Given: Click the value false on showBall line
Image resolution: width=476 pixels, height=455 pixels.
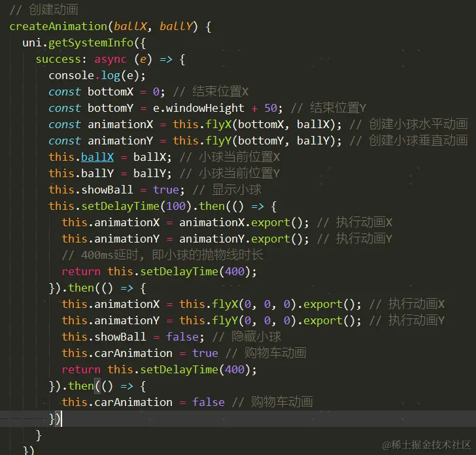Looking at the screenshot, I should click(x=182, y=337).
